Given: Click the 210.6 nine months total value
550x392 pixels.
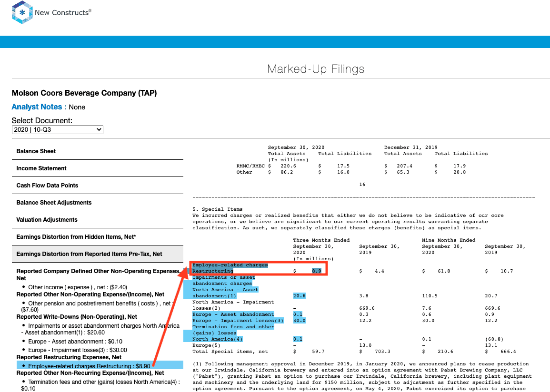Looking at the screenshot, I should tap(445, 352).
